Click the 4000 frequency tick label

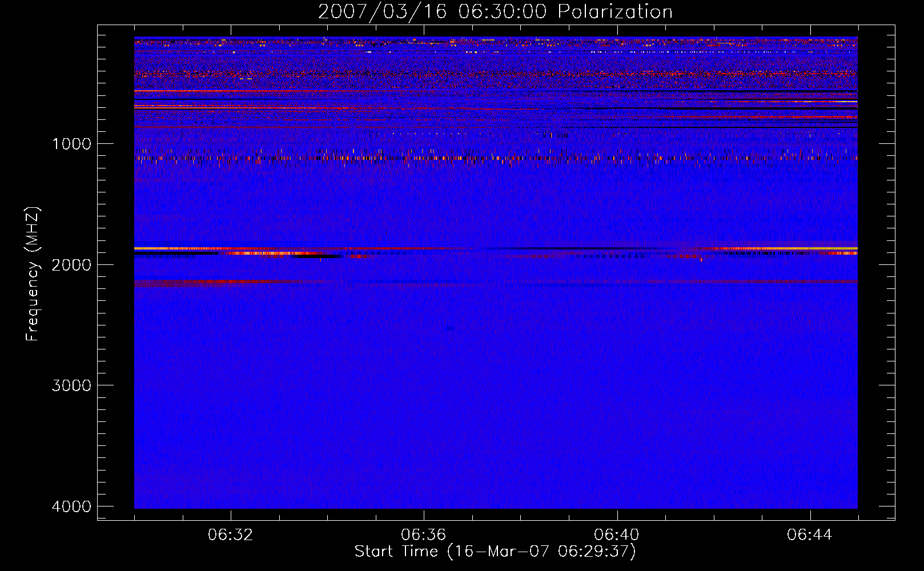[71, 506]
